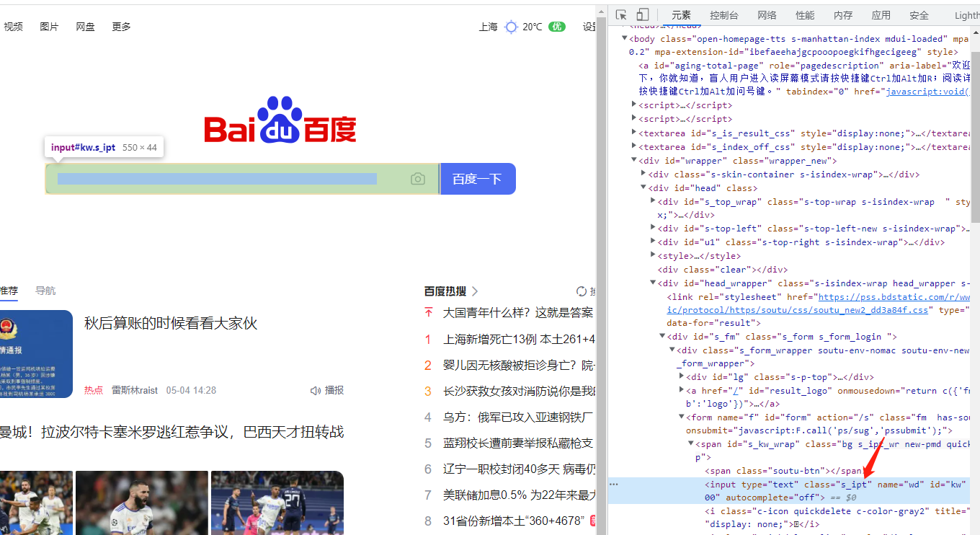Open the police notice article thumbnail
980x535 pixels.
tap(36, 353)
